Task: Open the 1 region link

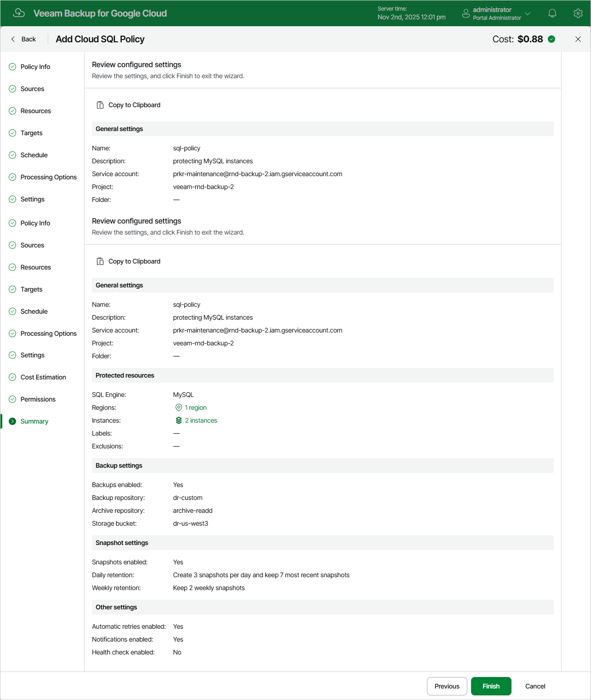Action: 196,407
